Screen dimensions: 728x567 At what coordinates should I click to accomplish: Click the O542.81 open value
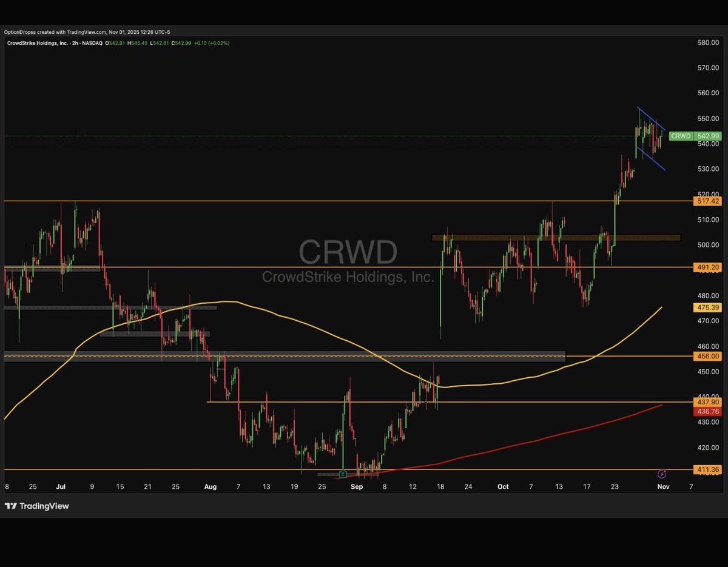point(115,42)
